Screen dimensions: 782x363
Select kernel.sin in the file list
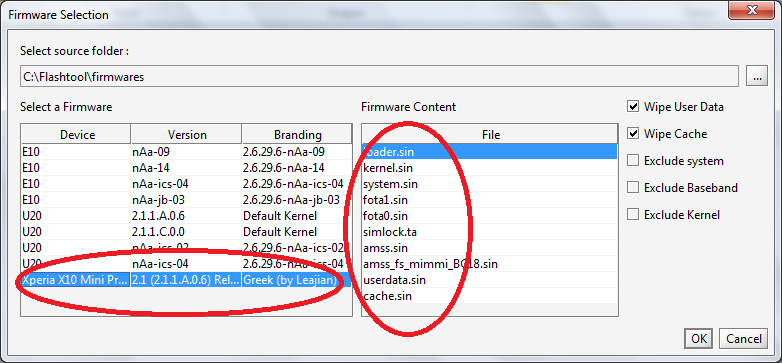tap(490, 168)
